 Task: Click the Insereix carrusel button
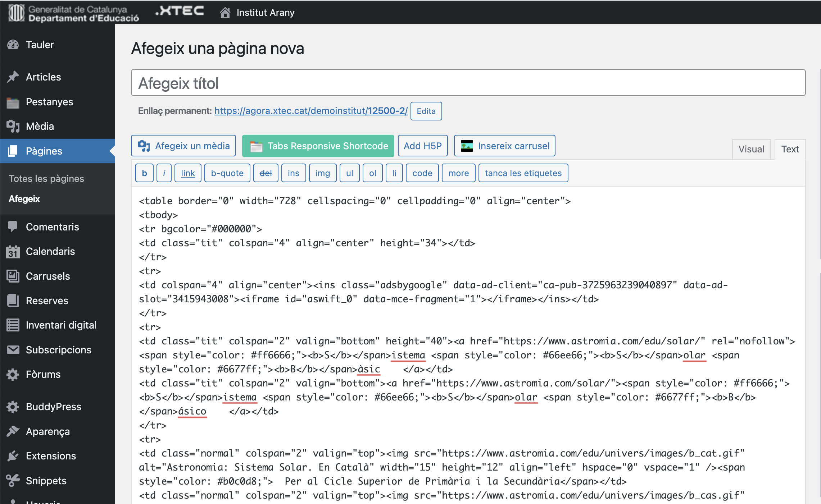point(504,146)
